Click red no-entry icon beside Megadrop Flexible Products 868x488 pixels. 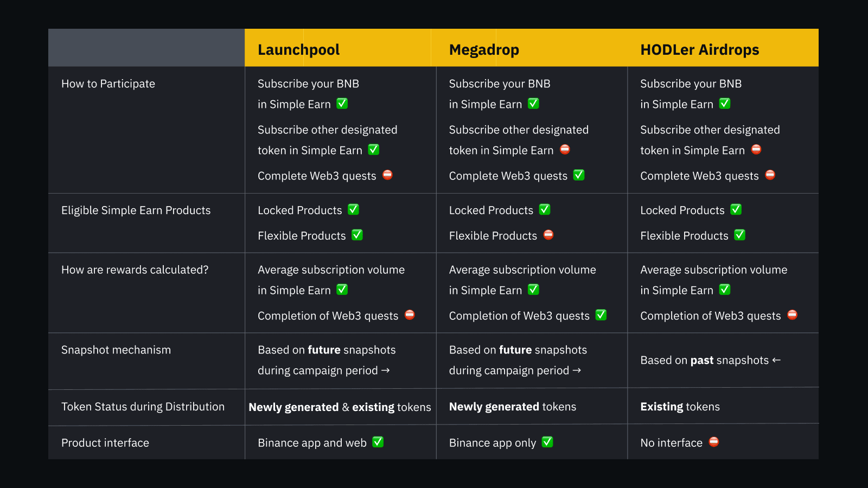click(548, 235)
